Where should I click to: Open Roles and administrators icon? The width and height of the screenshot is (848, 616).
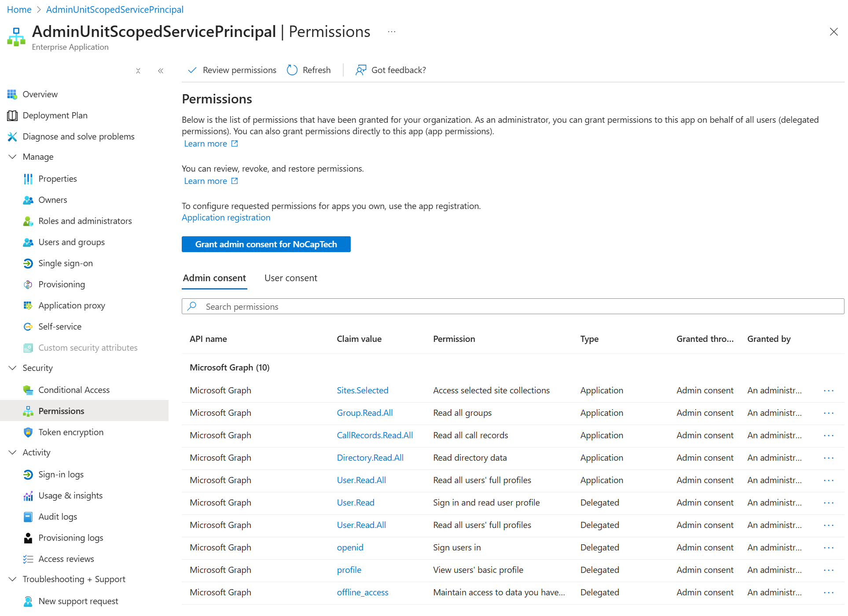pyautogui.click(x=28, y=221)
